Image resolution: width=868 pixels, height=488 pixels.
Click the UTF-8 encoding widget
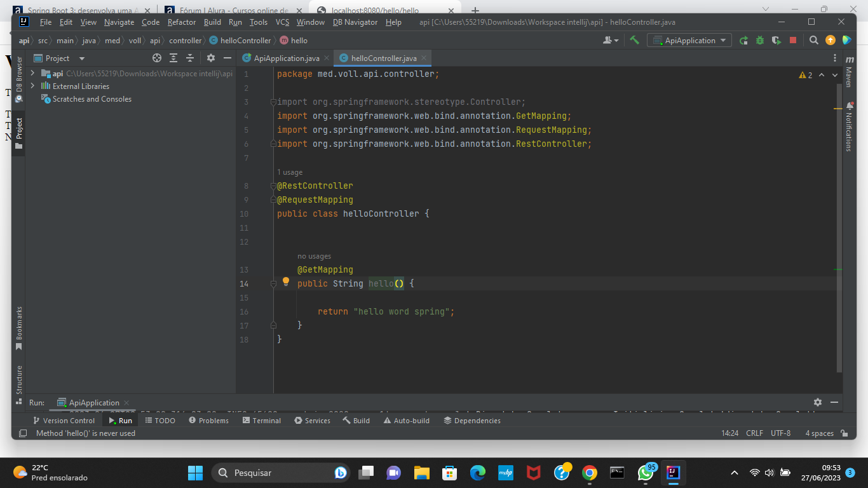781,433
